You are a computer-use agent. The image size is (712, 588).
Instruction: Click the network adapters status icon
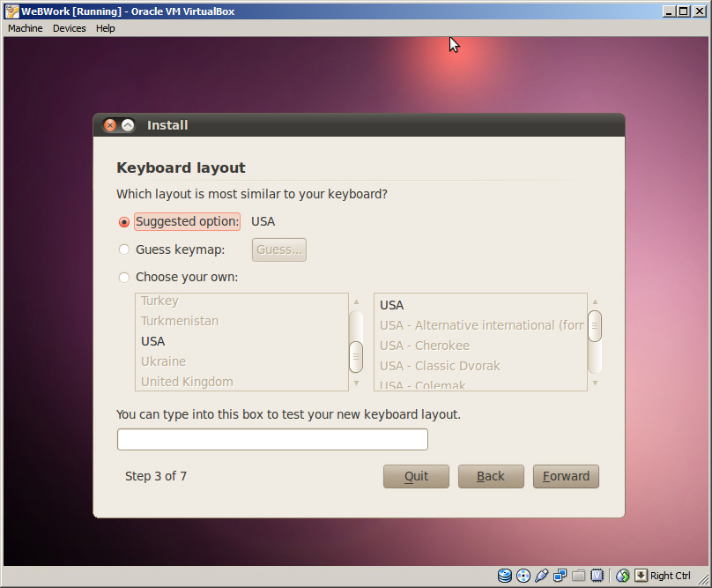560,576
